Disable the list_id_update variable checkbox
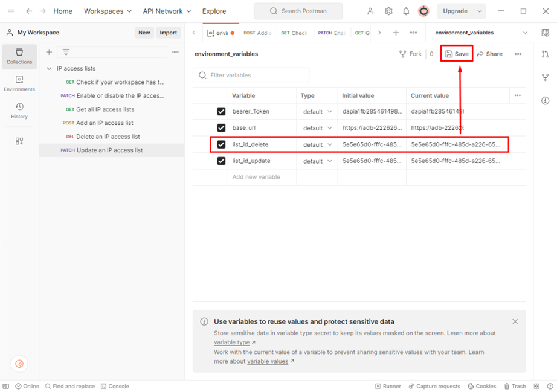557x392 pixels. [221, 161]
